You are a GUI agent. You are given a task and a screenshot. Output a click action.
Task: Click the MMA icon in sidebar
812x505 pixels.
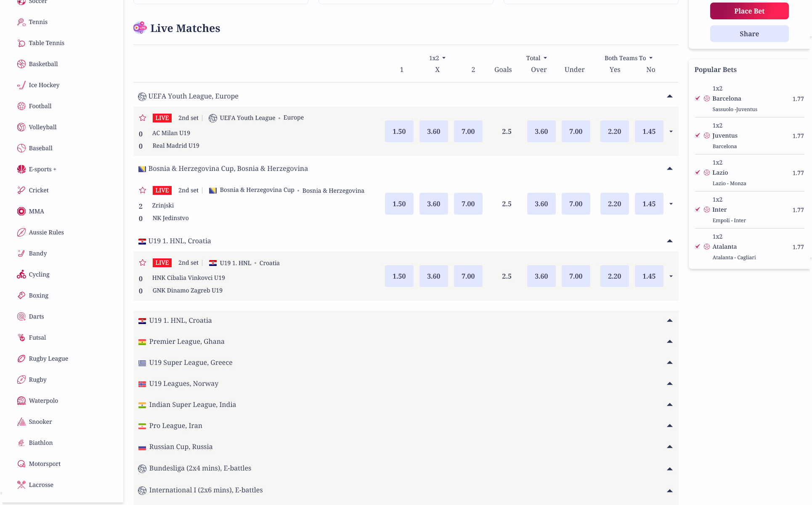[21, 211]
